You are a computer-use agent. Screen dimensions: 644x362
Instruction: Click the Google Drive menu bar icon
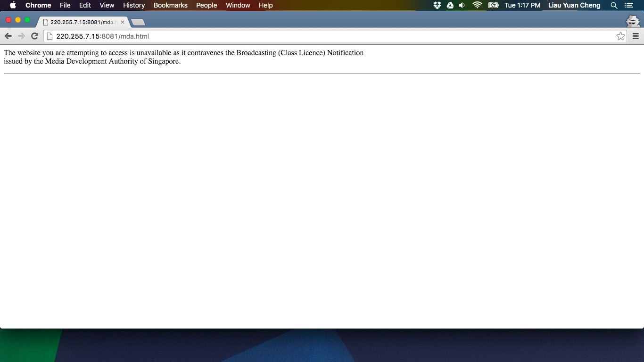click(x=450, y=5)
